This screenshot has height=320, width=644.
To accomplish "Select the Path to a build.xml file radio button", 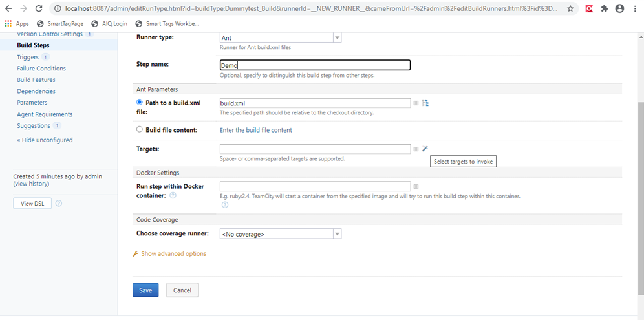I will [139, 102].
